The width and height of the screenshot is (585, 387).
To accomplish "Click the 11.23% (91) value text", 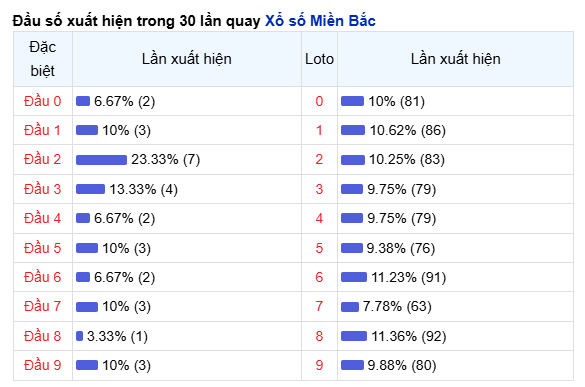I will pos(409,278).
